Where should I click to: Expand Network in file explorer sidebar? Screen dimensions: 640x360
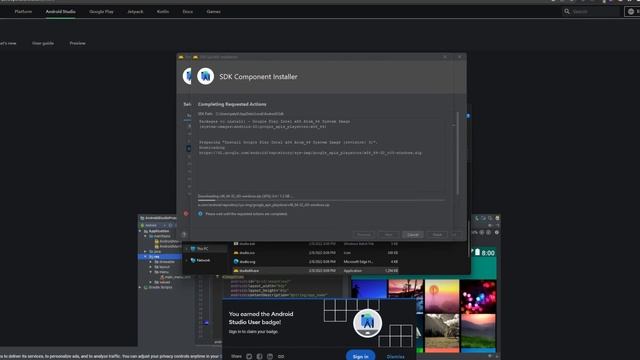187,260
